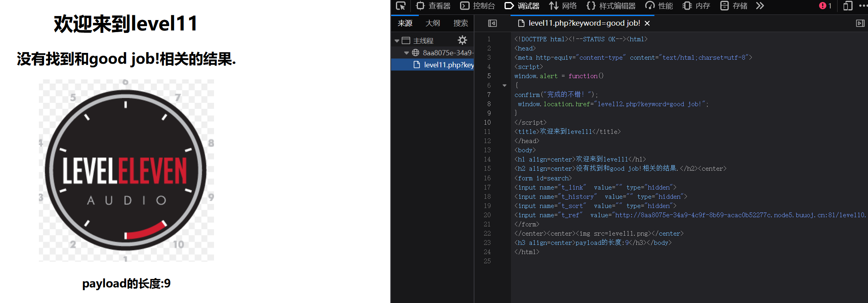Toggle the right debugger sidebar pane

(x=860, y=23)
